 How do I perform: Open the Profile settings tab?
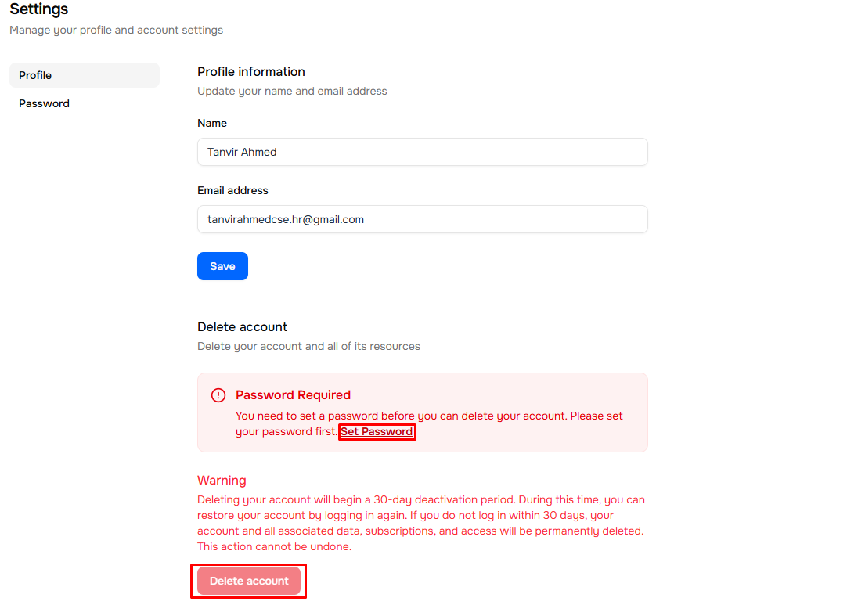[x=84, y=75]
